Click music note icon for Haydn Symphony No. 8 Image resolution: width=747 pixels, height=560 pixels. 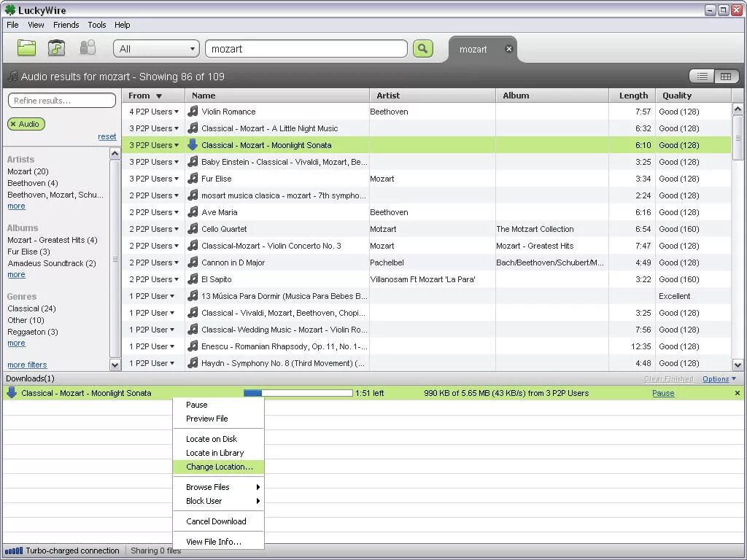click(x=193, y=363)
